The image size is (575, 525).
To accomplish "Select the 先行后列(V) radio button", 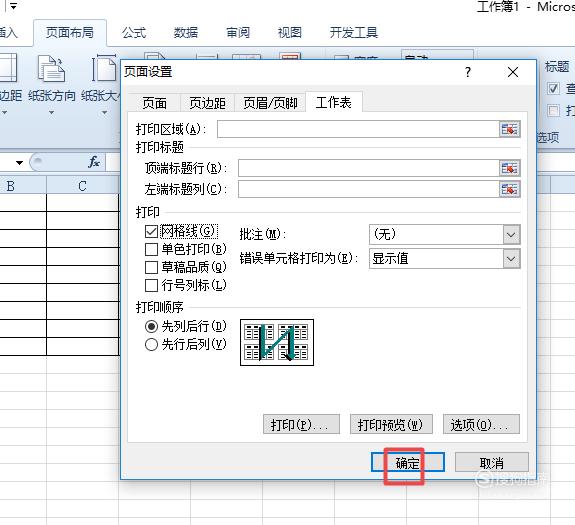I will [151, 344].
